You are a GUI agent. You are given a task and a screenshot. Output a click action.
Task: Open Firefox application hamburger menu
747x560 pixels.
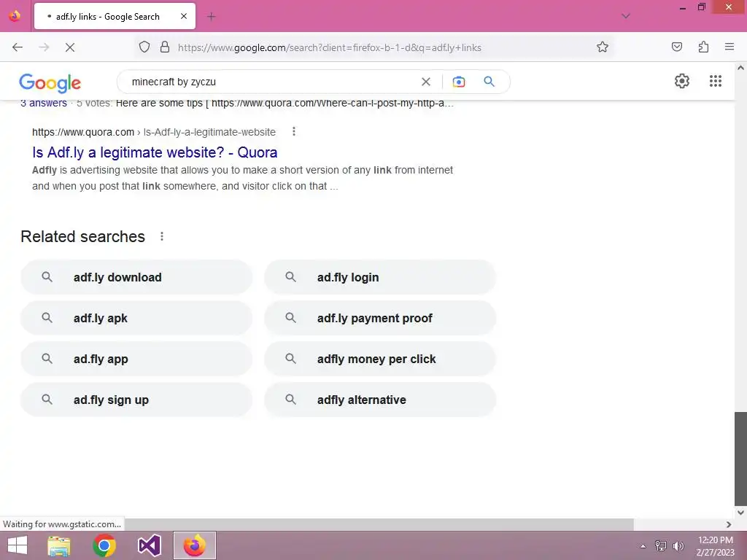(729, 47)
